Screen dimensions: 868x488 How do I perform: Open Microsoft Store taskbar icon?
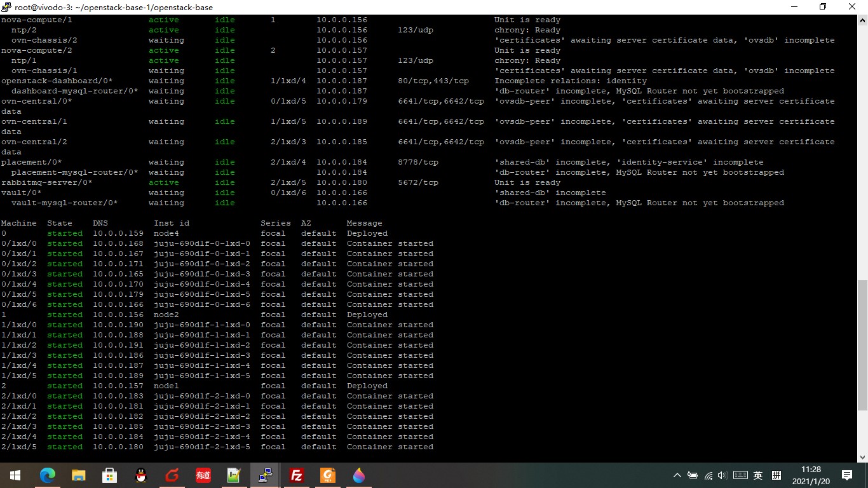pos(109,475)
